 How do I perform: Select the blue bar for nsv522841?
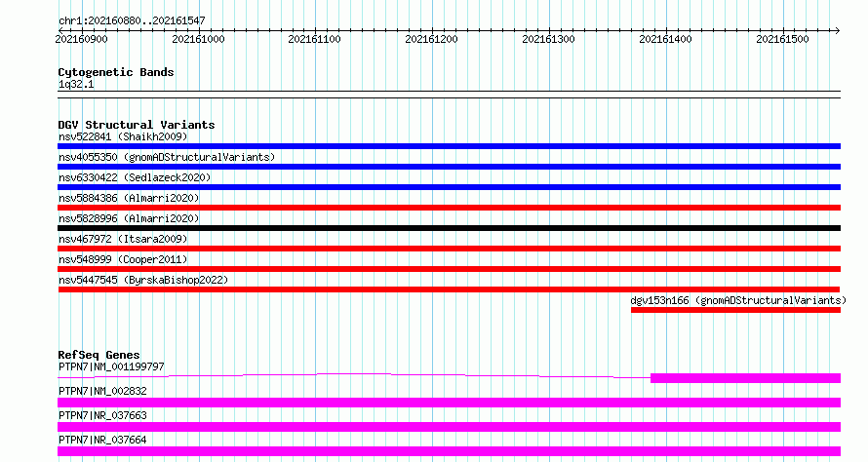click(449, 146)
